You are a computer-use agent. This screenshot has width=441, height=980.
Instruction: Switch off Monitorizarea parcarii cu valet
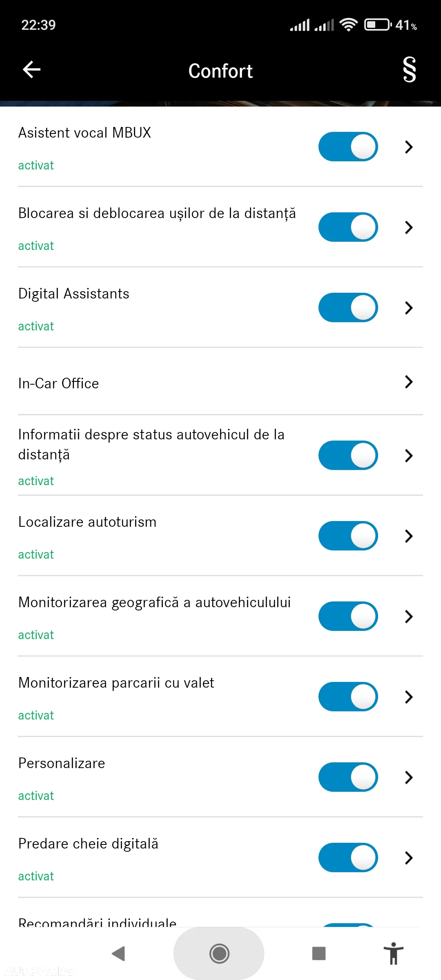(348, 697)
